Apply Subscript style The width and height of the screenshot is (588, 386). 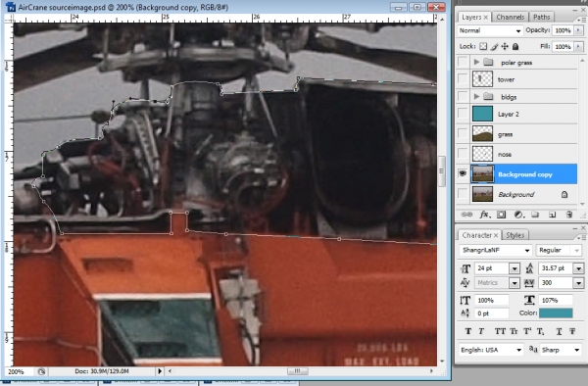(x=540, y=331)
